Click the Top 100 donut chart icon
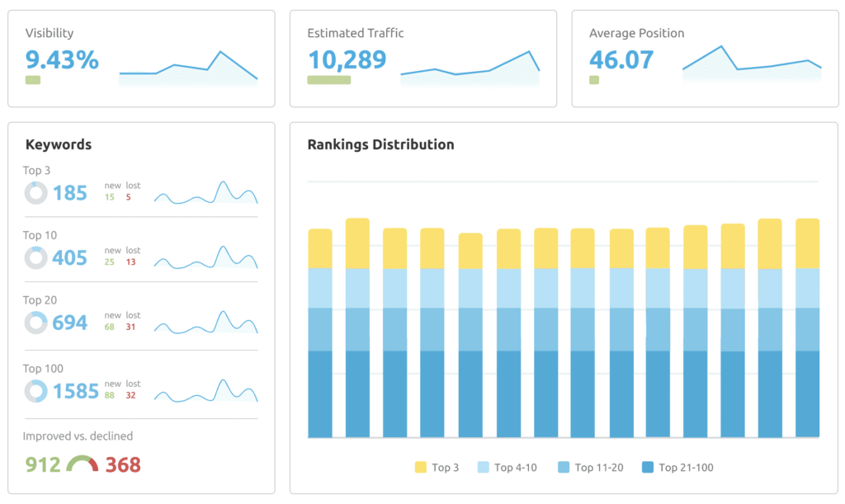The height and width of the screenshot is (504, 845). [x=35, y=391]
